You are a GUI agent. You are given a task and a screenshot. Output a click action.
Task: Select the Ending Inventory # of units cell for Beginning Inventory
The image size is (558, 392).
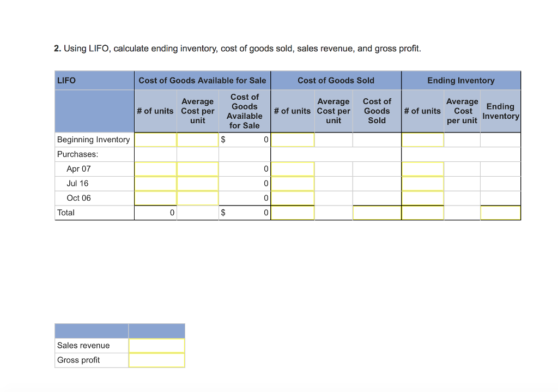422,140
